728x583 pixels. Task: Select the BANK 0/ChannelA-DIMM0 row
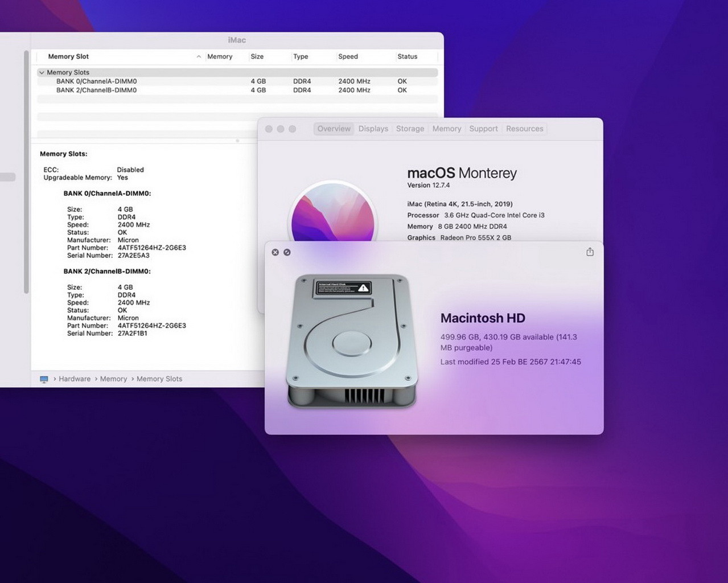point(237,81)
